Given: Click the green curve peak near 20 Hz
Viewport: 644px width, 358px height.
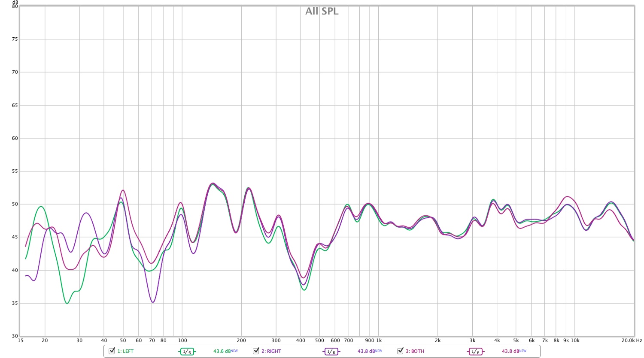Looking at the screenshot, I should pyautogui.click(x=40, y=207).
